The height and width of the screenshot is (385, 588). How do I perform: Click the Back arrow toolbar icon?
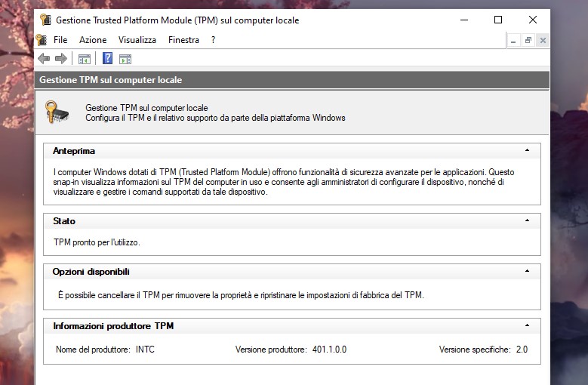point(44,59)
